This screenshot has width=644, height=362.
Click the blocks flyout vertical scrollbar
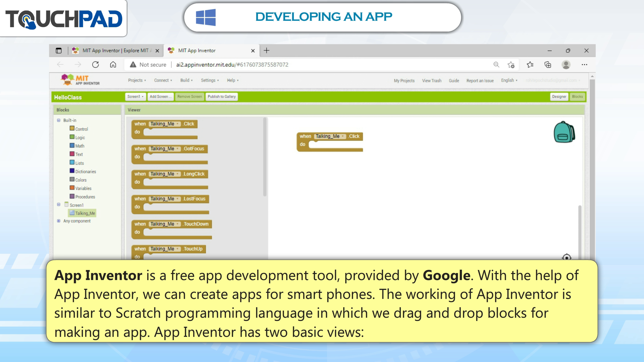[265, 156]
